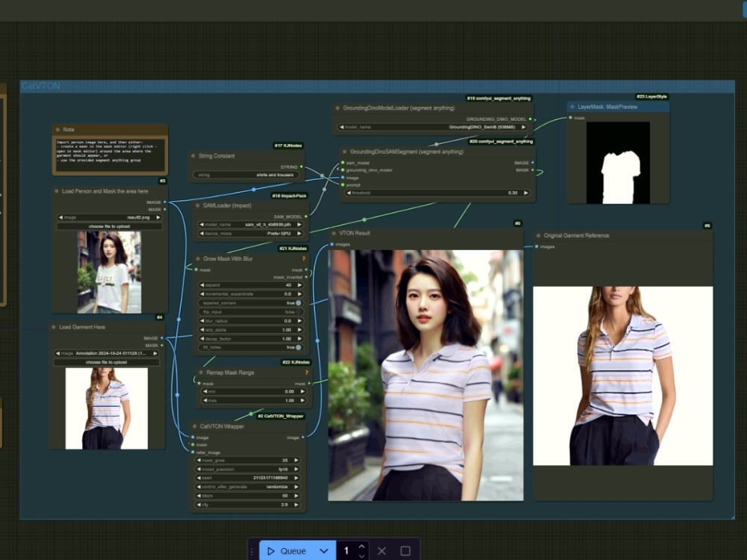Click the mask preview image thumbnail

[618, 163]
